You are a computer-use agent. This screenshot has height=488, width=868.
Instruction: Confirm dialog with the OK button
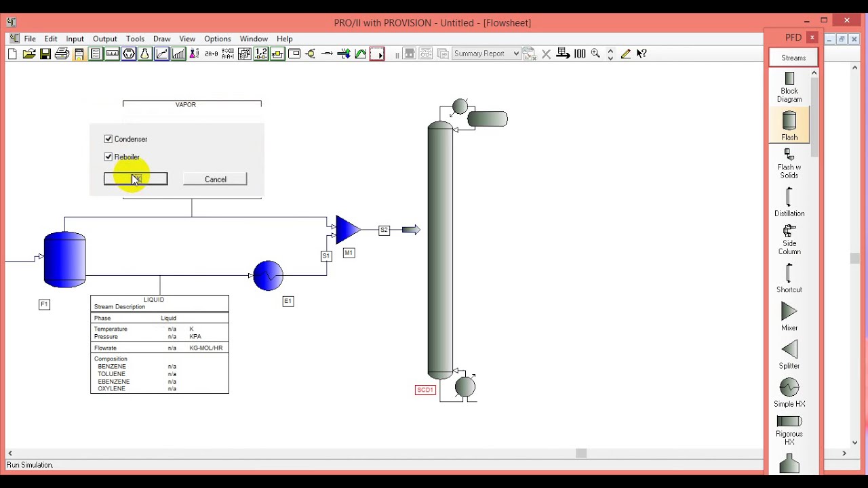coord(136,179)
